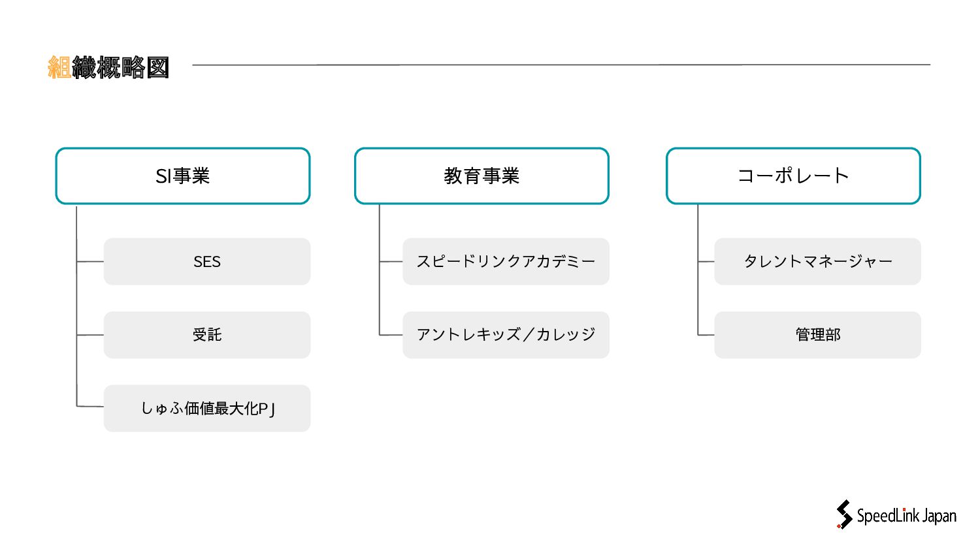This screenshot has height=551, width=980.
Task: Select the しゅふ価値最大化PJ box
Action: point(207,409)
